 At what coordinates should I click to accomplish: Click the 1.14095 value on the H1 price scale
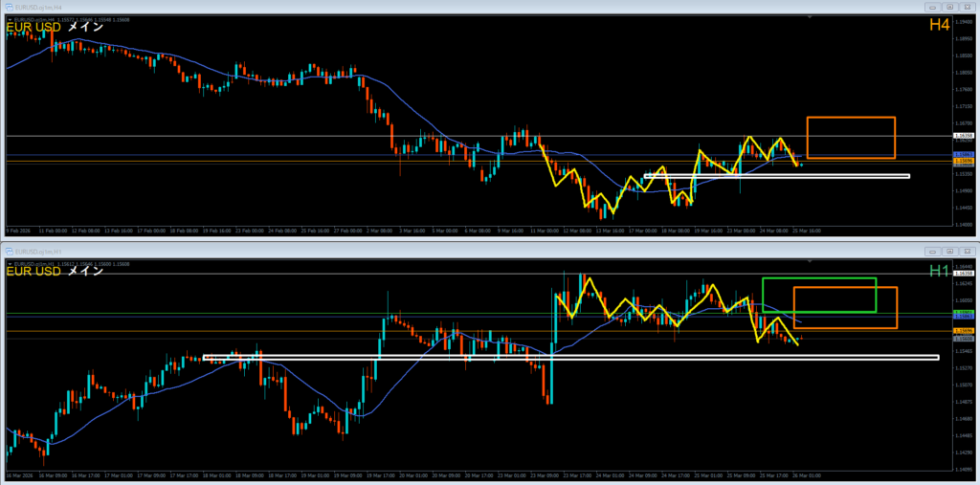[965, 469]
